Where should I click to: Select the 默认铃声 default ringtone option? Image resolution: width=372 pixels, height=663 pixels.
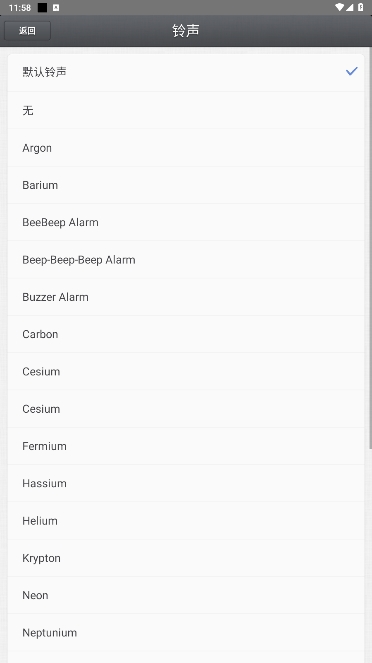coord(186,72)
